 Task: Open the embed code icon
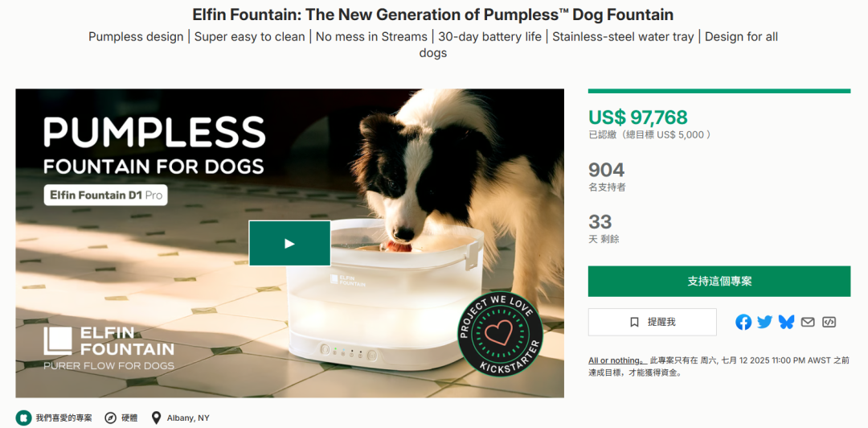coord(829,322)
